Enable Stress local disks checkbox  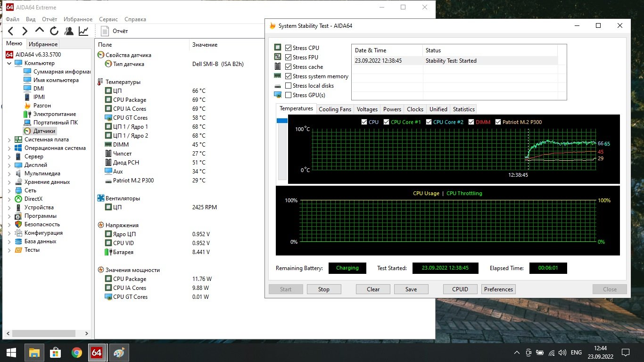coord(288,86)
